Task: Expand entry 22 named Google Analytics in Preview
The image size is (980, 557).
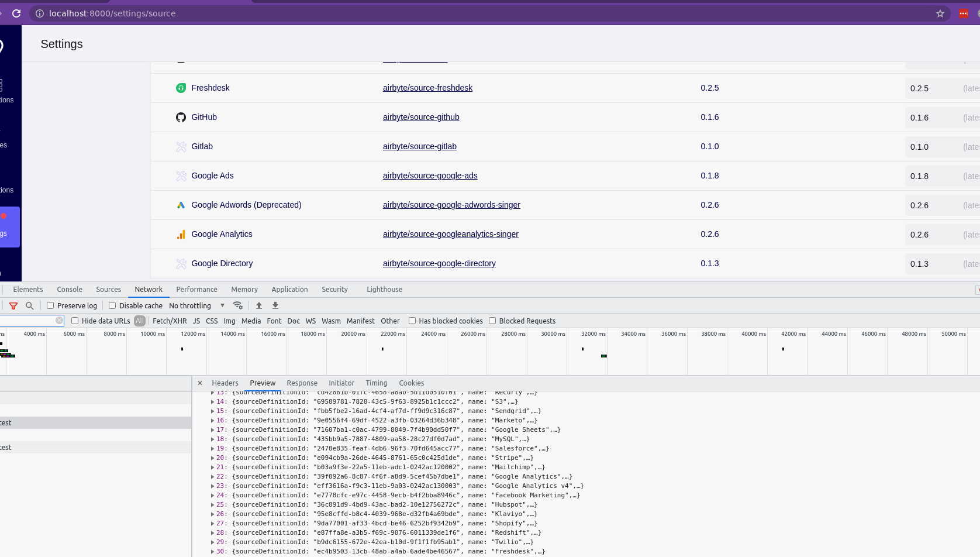Action: coord(212,476)
